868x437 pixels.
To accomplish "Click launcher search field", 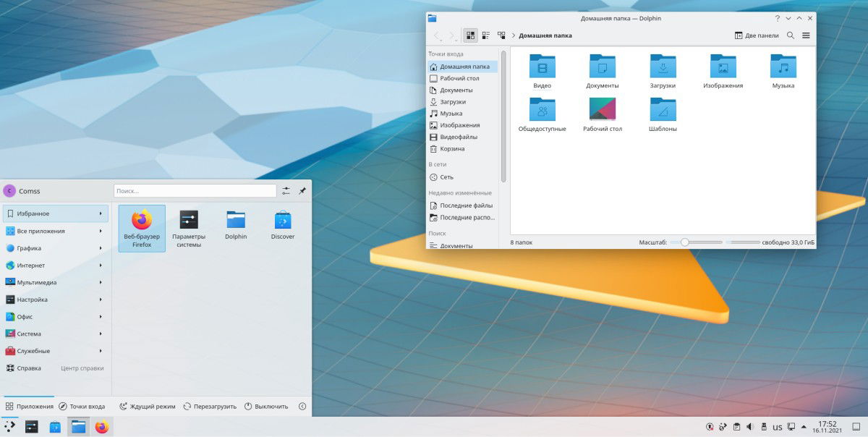I will click(195, 191).
